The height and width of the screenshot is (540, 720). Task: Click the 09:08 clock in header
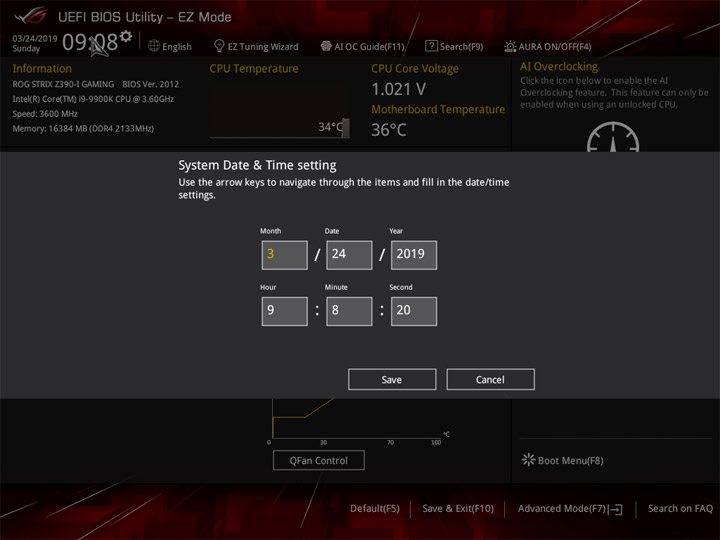(90, 42)
